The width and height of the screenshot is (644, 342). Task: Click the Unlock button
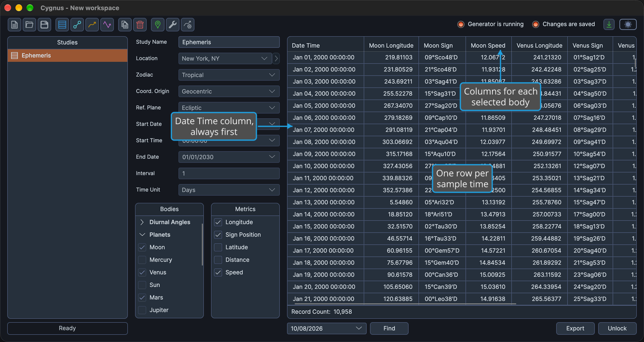click(617, 328)
